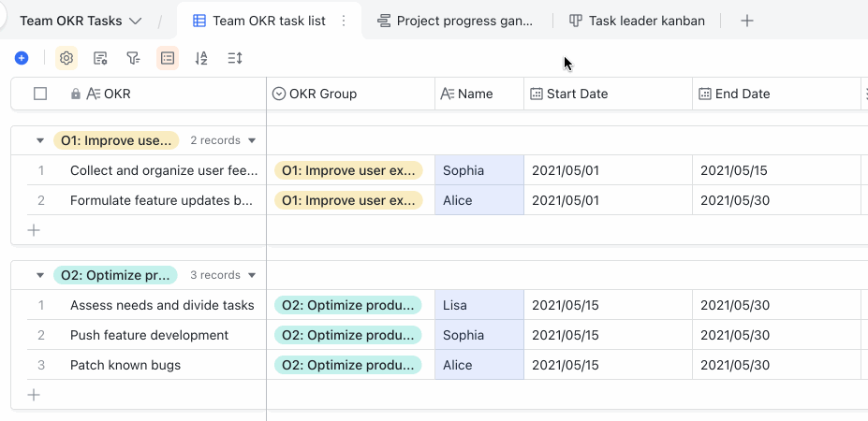868x421 pixels.
Task: Switch to Project progress gantt tab
Action: 455,21
